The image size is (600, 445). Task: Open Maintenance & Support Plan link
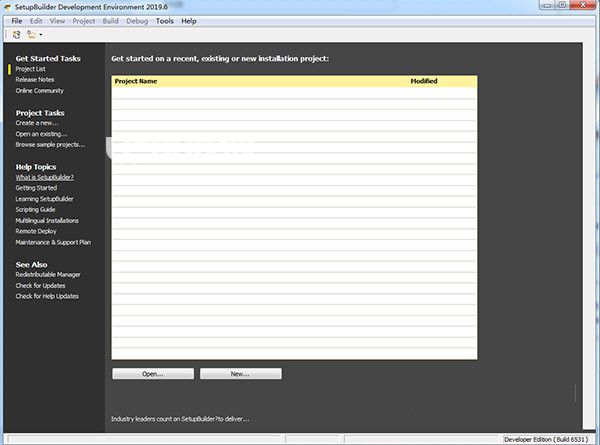coord(53,242)
